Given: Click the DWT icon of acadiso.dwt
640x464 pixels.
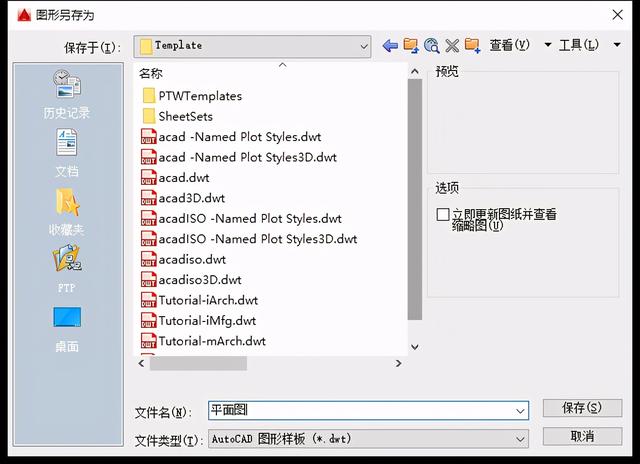Looking at the screenshot, I should 149,259.
